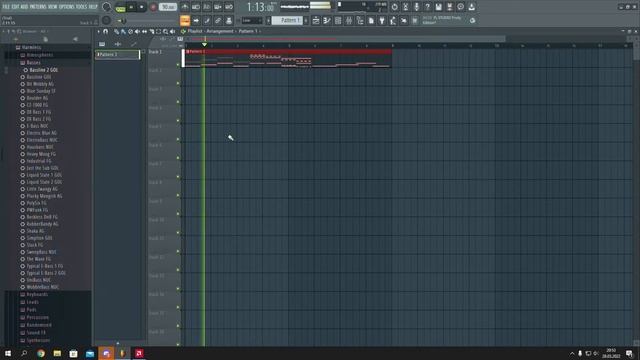Open the ADD menu
This screenshot has height=360, width=640.
pos(24,7)
